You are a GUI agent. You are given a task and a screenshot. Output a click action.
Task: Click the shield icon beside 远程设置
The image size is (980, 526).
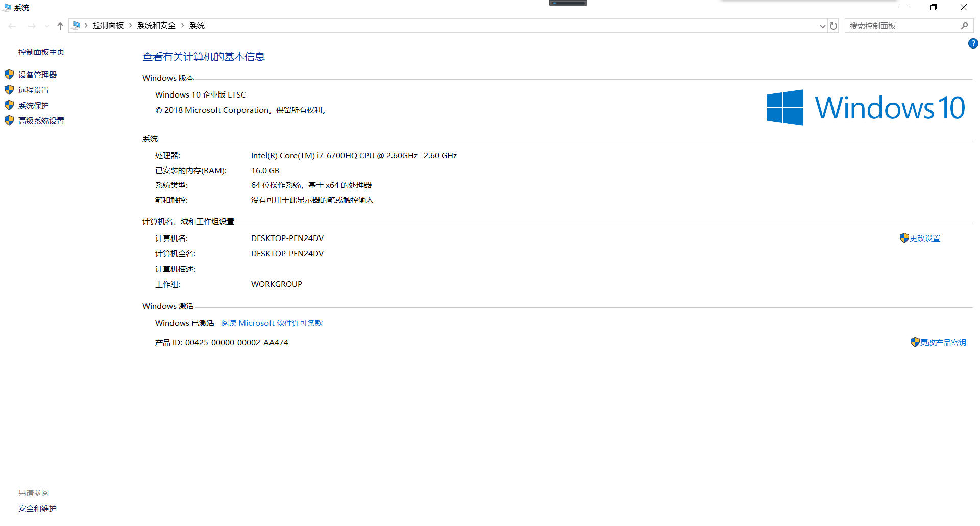click(x=9, y=90)
